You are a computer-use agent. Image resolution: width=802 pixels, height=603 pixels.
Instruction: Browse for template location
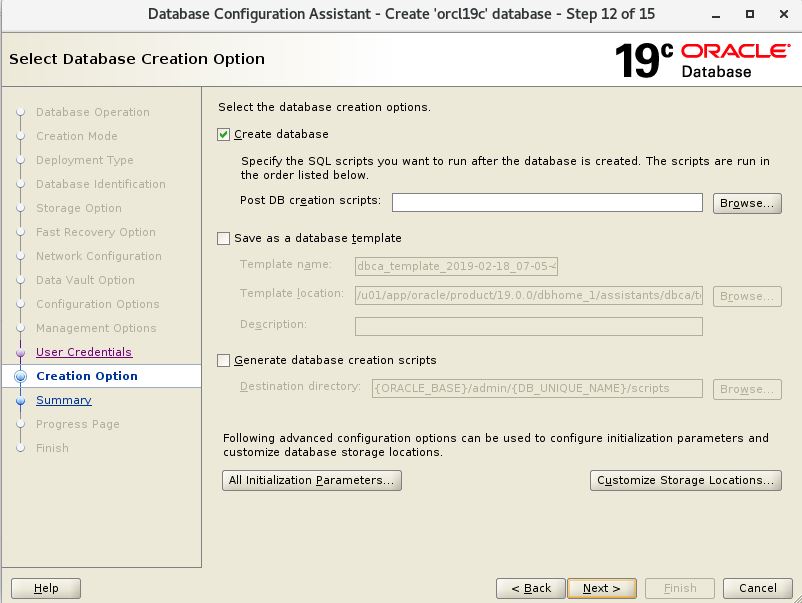coord(747,296)
